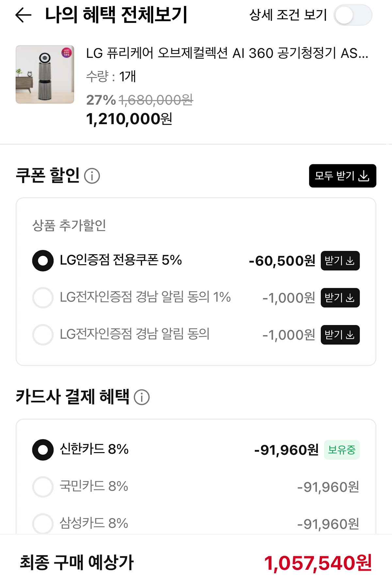The width and height of the screenshot is (392, 588).
Task: Tap the -60,500원 coupon discount amount
Action: coord(282,261)
